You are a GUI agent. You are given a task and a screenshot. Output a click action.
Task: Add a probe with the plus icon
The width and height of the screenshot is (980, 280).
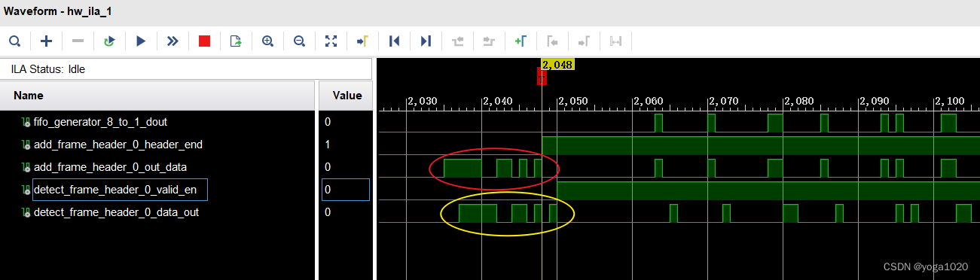pyautogui.click(x=46, y=41)
